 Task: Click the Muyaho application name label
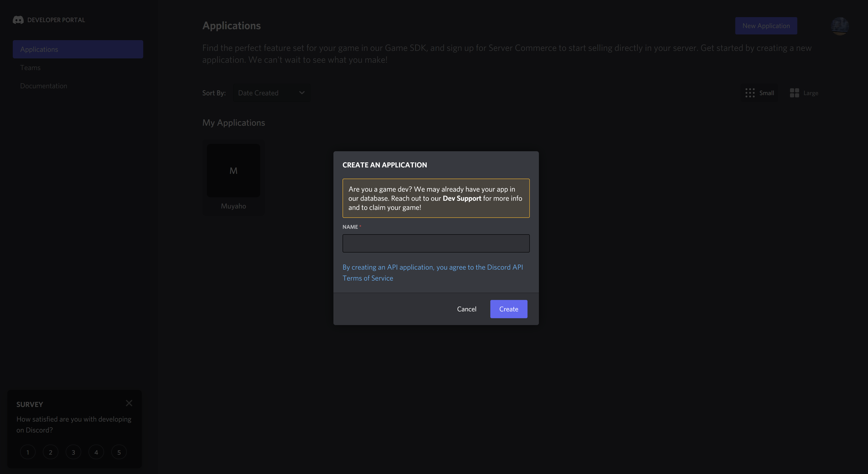coord(234,206)
